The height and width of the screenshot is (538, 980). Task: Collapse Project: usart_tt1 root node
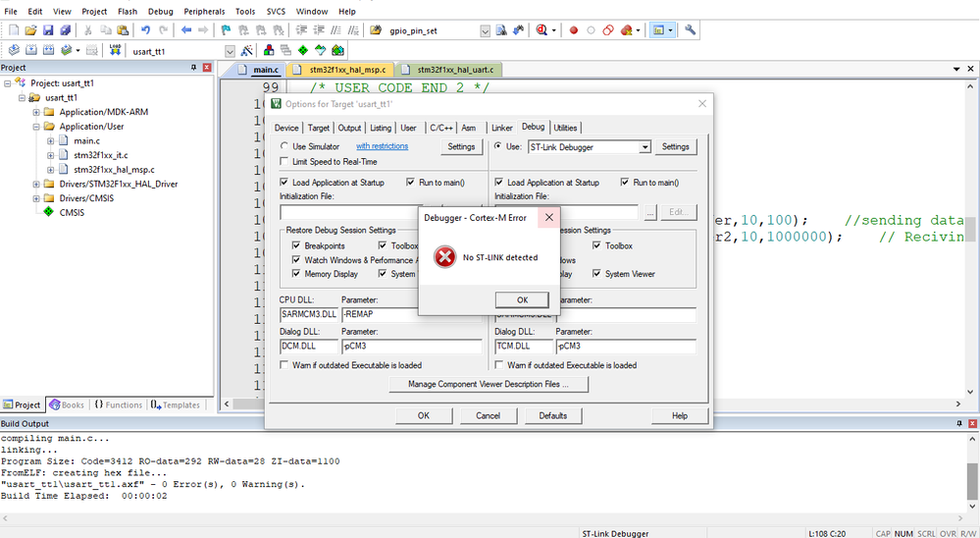(x=8, y=83)
